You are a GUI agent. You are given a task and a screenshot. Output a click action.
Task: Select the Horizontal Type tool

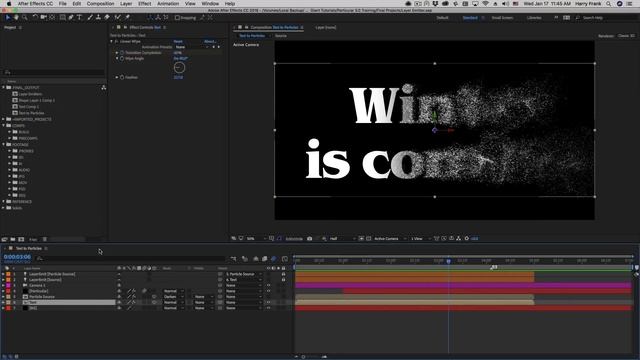(80, 18)
